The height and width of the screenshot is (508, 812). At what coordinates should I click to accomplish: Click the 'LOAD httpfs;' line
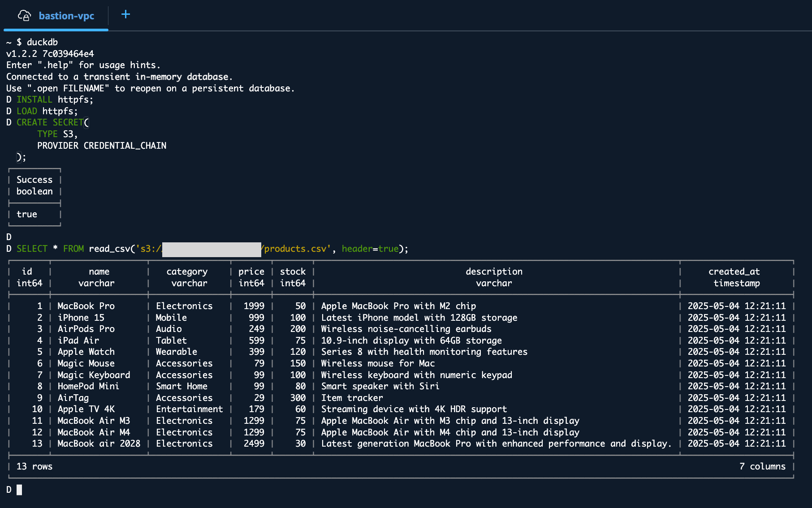coord(47,111)
